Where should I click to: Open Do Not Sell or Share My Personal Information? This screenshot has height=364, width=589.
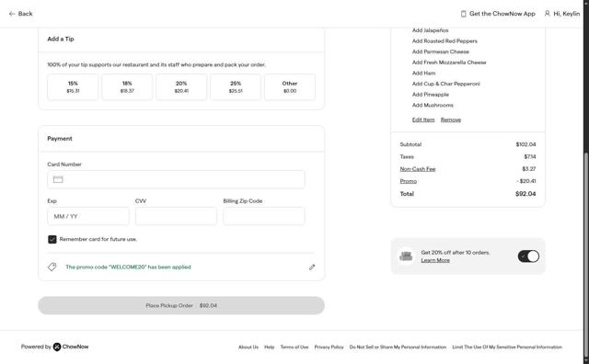pyautogui.click(x=398, y=347)
